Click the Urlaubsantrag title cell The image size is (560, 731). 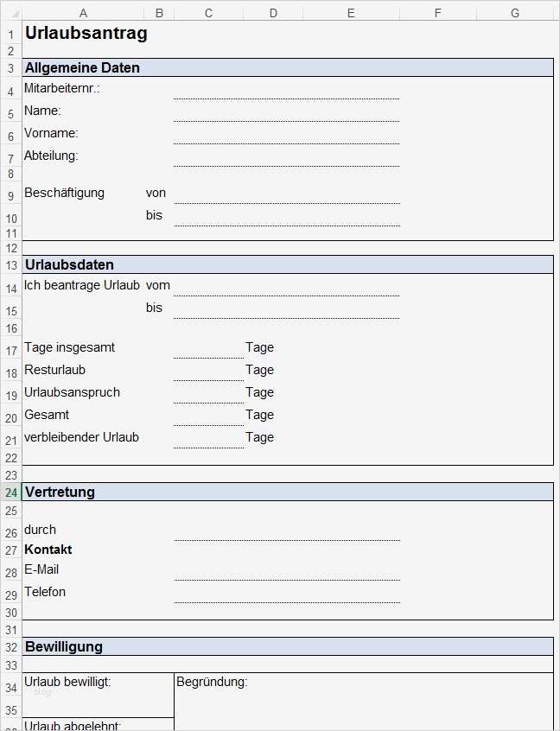pyautogui.click(x=85, y=34)
